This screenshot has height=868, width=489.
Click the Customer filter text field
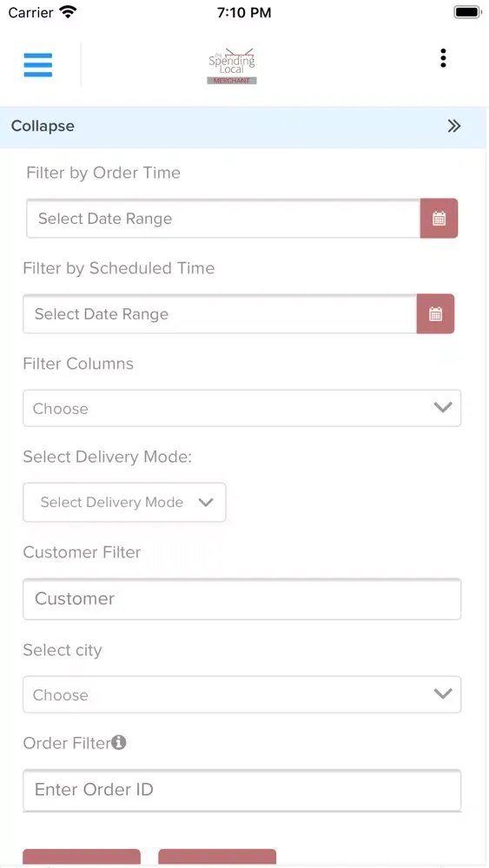[x=242, y=599]
